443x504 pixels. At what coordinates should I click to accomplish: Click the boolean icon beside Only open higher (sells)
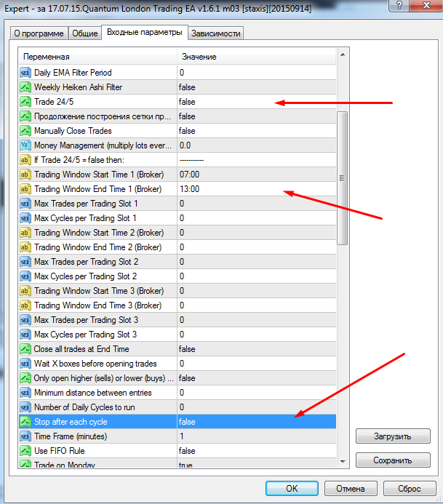(25, 378)
